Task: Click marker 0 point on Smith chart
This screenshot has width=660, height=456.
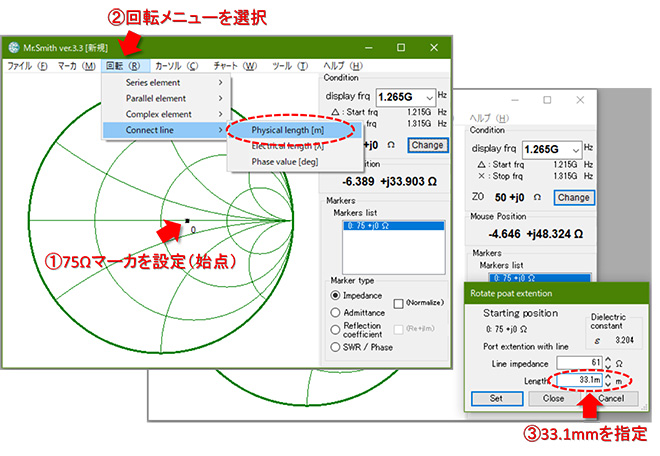Action: 187,221
